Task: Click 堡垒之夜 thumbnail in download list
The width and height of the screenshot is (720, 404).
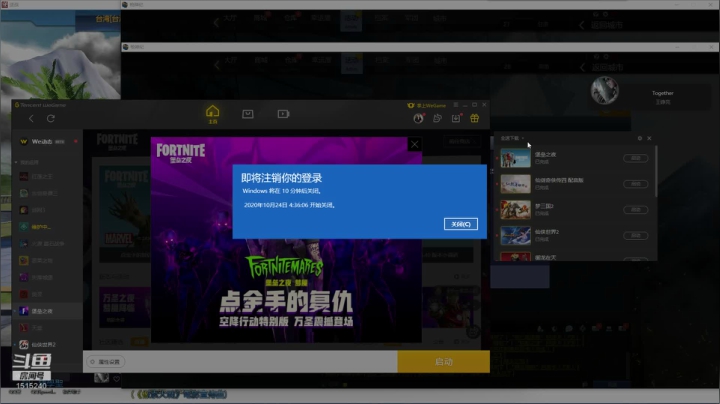Action: 515,158
